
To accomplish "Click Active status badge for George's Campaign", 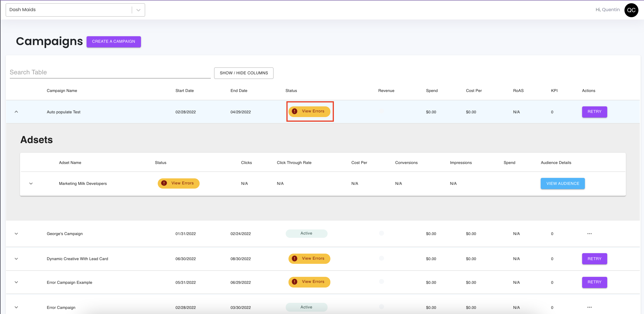I will tap(306, 233).
